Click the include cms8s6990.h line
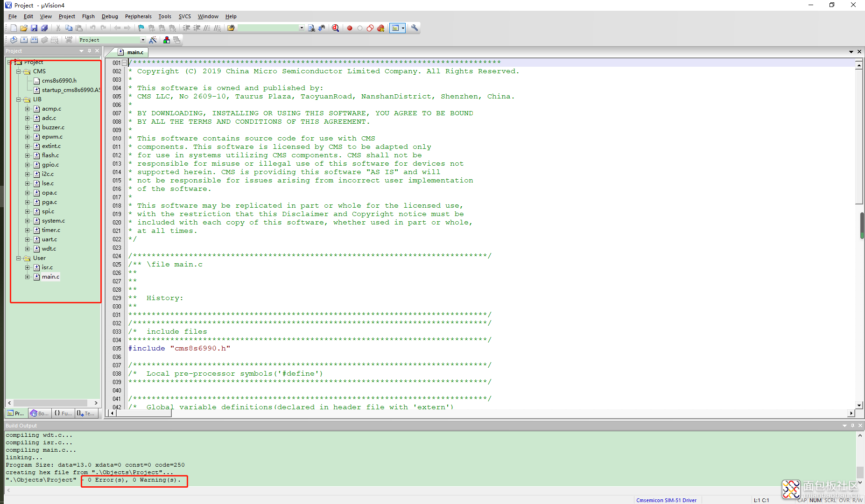This screenshot has width=865, height=504. click(179, 349)
